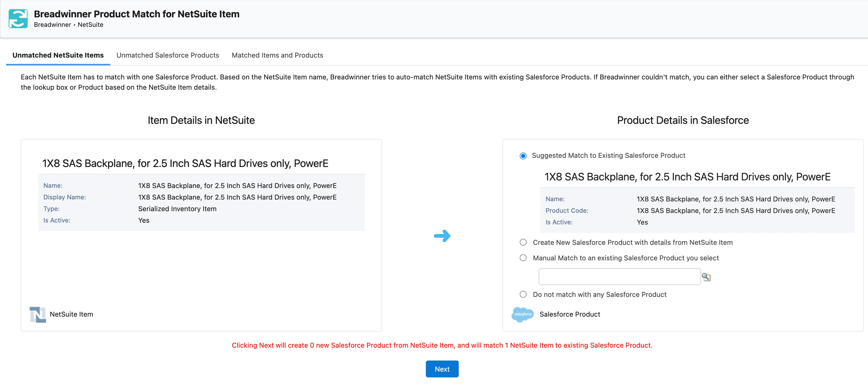Click the NetSuite 'Is Active:' Yes value
This screenshot has width=868, height=385.
(x=144, y=220)
